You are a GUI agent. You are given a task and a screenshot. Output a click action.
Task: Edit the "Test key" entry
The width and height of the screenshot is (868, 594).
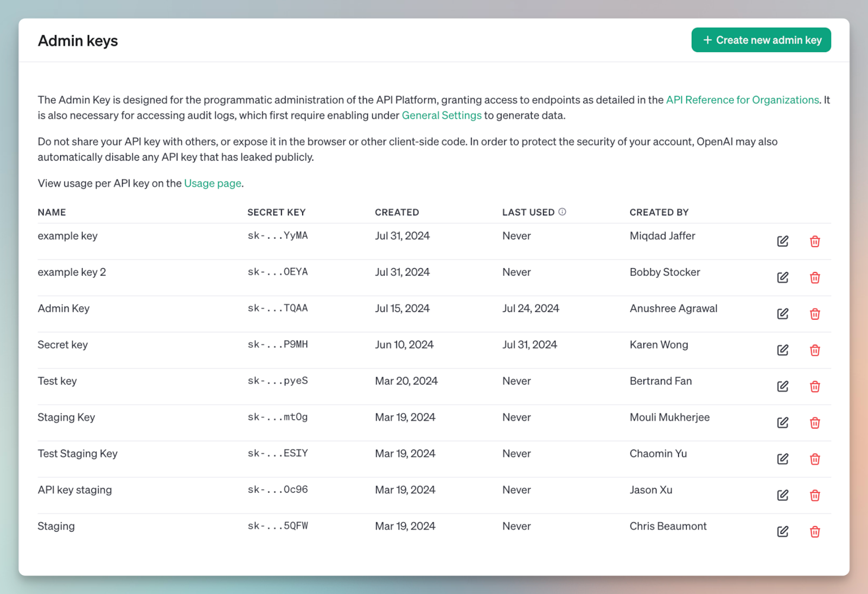[x=782, y=386]
